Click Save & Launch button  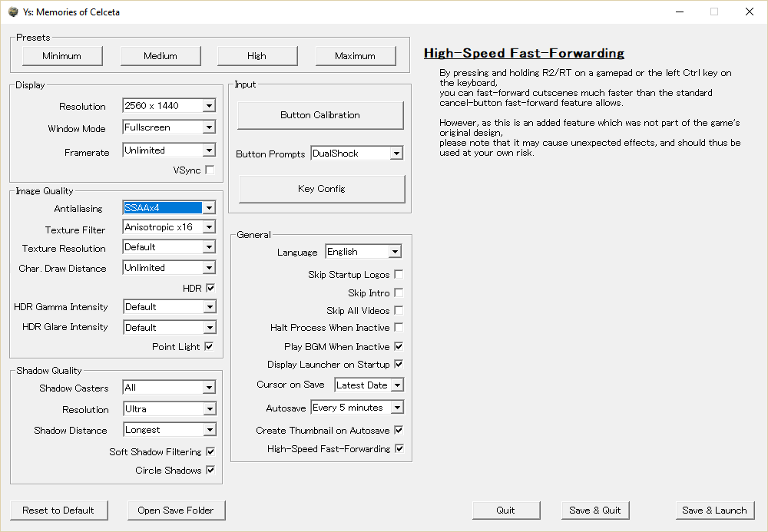point(714,511)
